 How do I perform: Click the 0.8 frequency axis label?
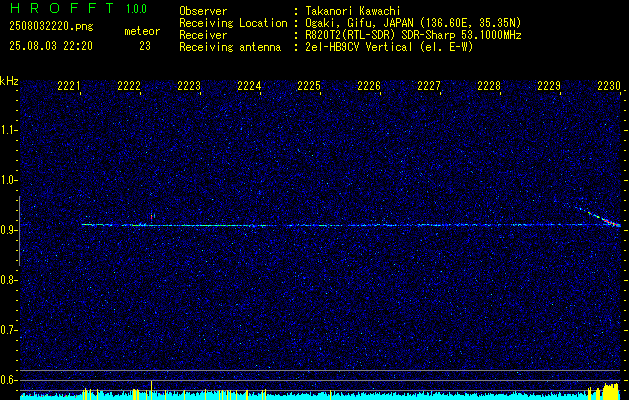7,280
